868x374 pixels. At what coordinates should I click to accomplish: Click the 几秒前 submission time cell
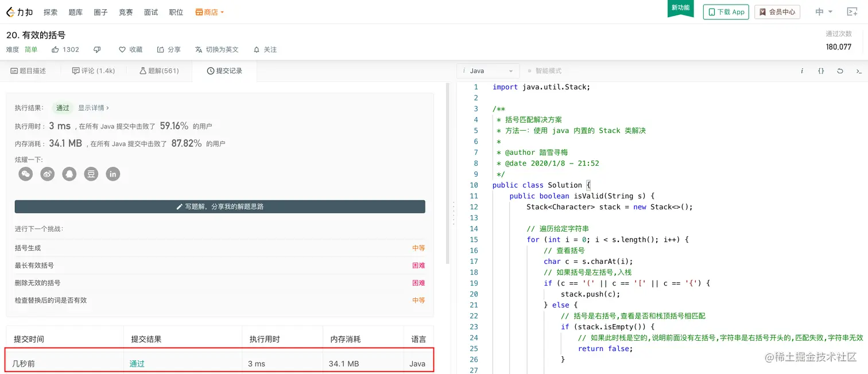(x=24, y=364)
